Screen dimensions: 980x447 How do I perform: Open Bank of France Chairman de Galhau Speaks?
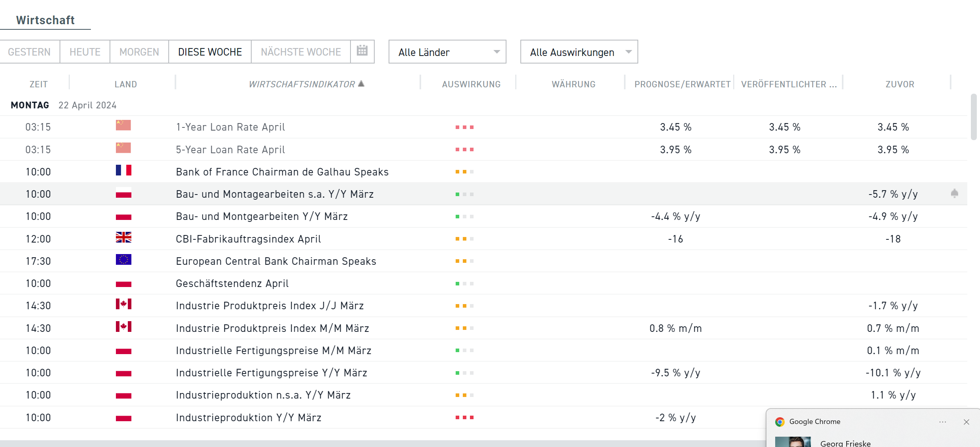click(282, 172)
